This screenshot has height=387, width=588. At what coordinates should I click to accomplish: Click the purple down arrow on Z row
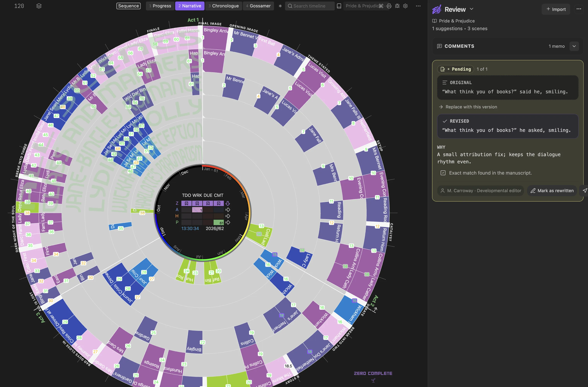coord(227,203)
